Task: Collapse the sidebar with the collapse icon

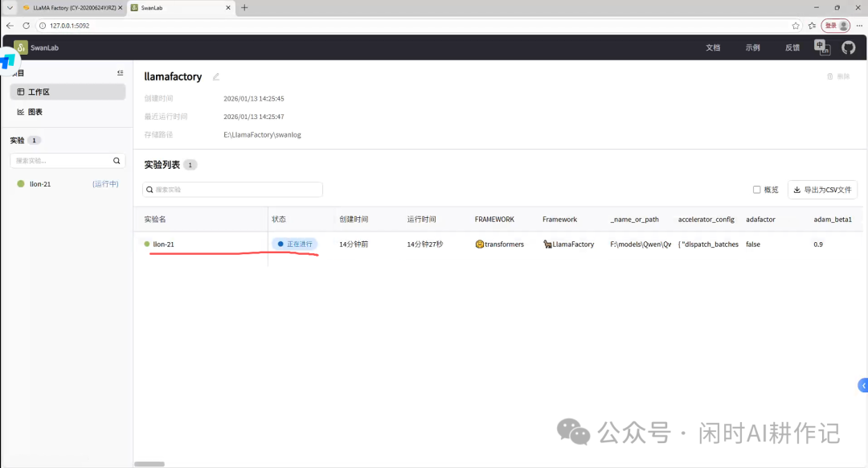Action: (x=119, y=72)
